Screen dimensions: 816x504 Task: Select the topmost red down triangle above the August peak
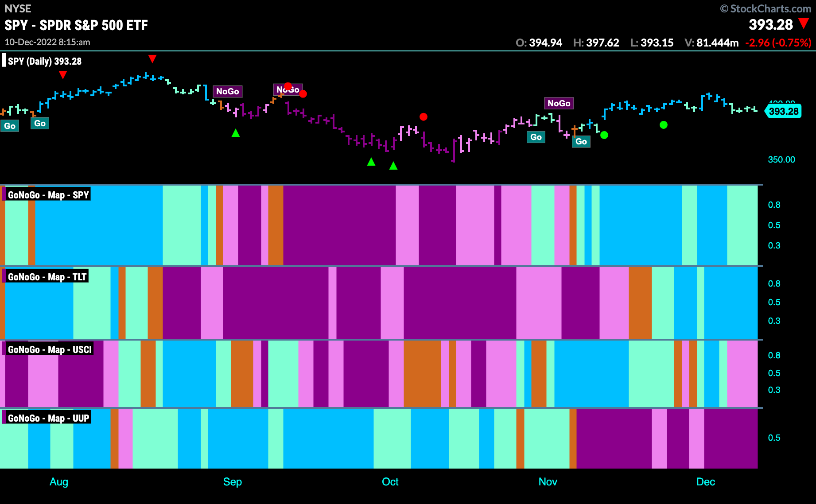coord(152,59)
